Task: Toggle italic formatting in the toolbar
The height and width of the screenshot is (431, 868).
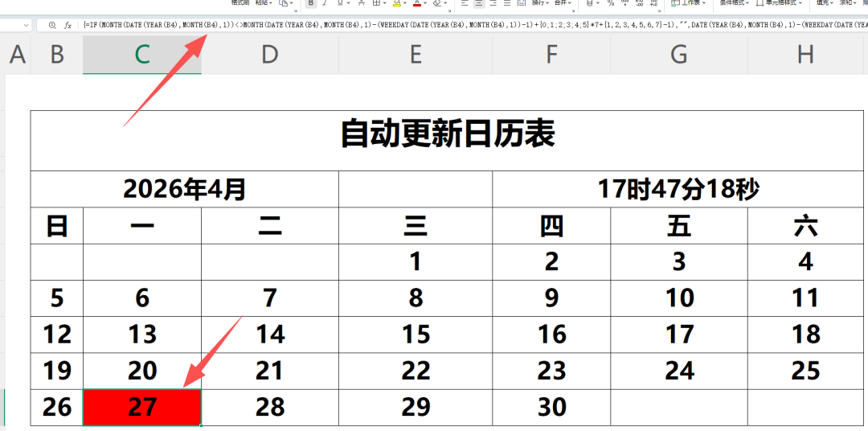Action: coord(325,2)
